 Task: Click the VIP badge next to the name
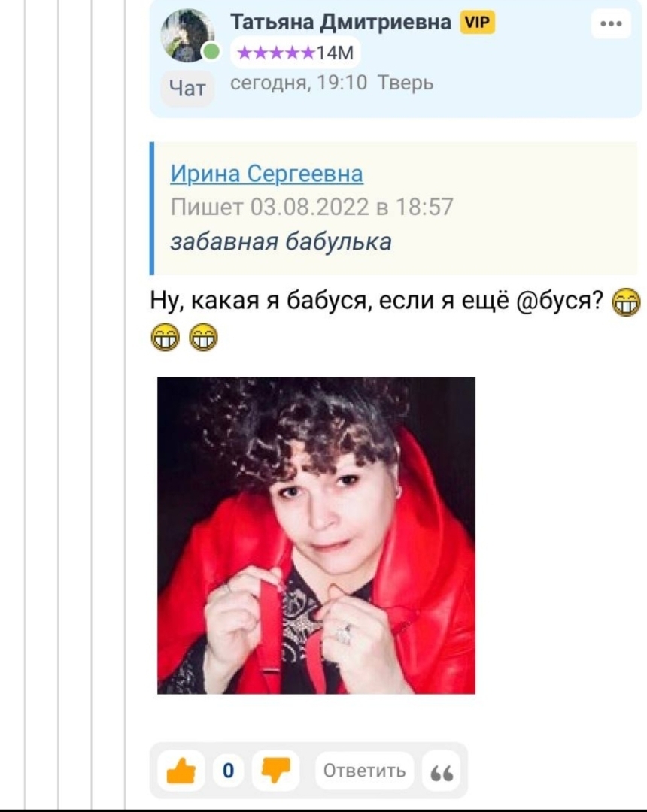tap(477, 23)
